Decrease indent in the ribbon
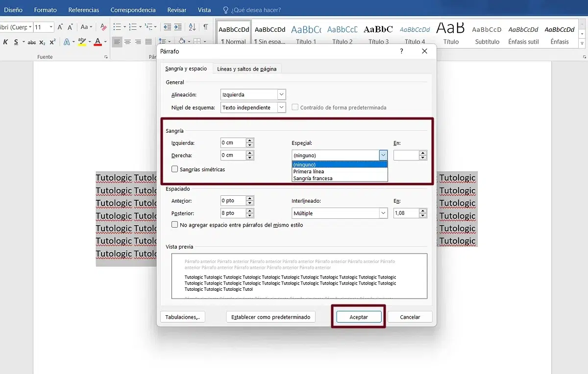Viewport: 588px width, 374px height. 167,27
